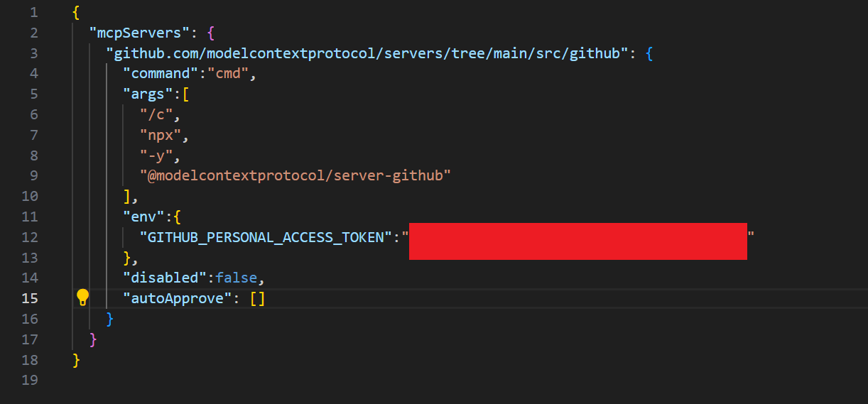Click the "command" key
868x404 pixels.
(161, 74)
